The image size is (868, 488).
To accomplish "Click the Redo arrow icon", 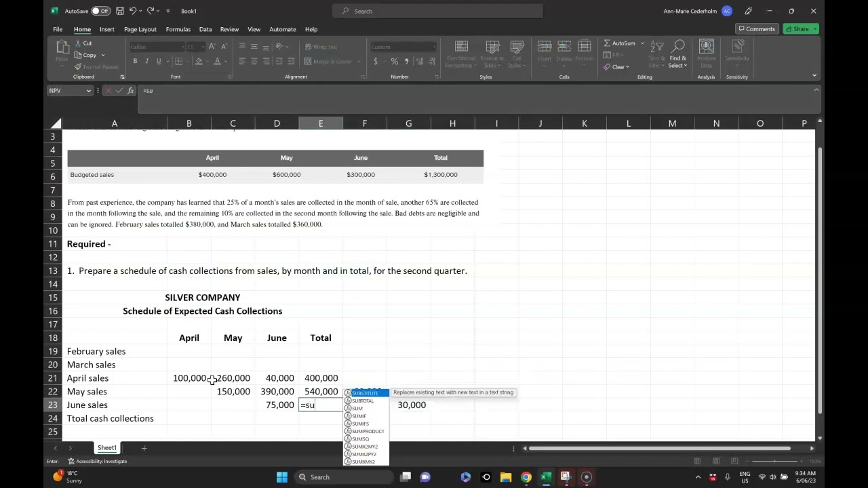I will 151,11.
